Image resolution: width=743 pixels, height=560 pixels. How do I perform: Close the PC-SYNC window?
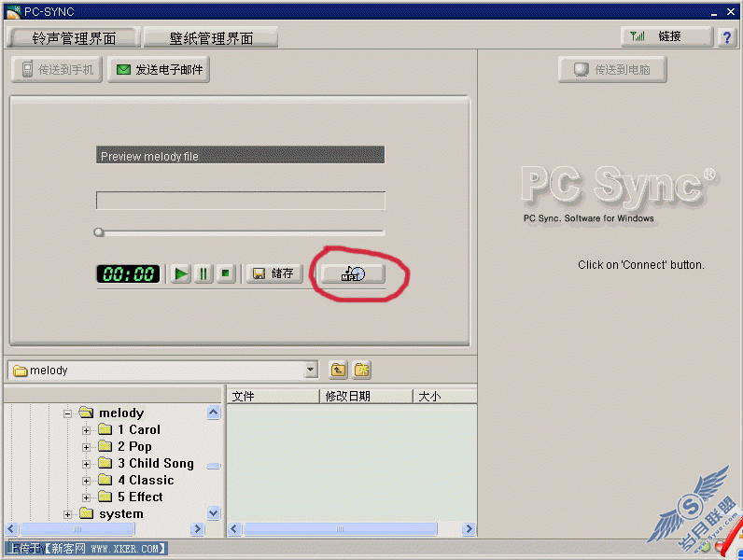click(x=731, y=12)
